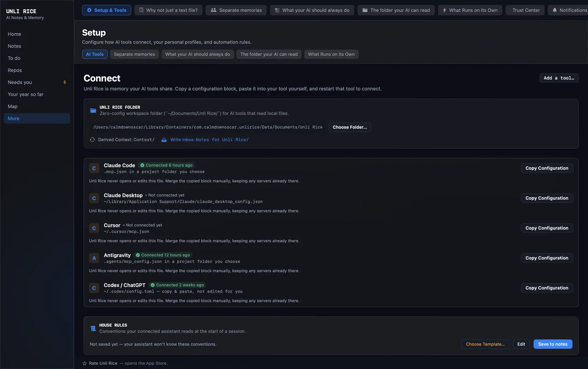Click the Needs you count badge '5'

(65, 82)
